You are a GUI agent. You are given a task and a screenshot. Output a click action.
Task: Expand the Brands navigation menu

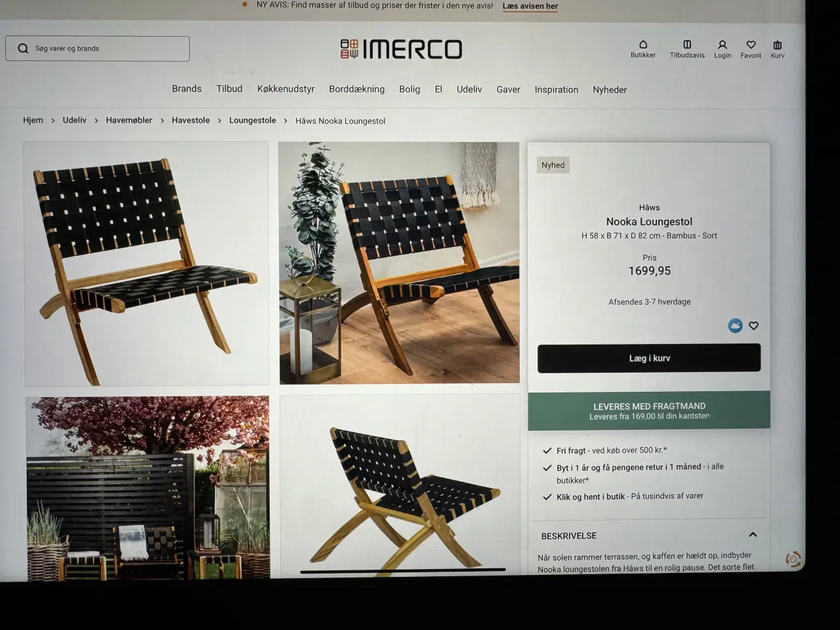pos(186,89)
